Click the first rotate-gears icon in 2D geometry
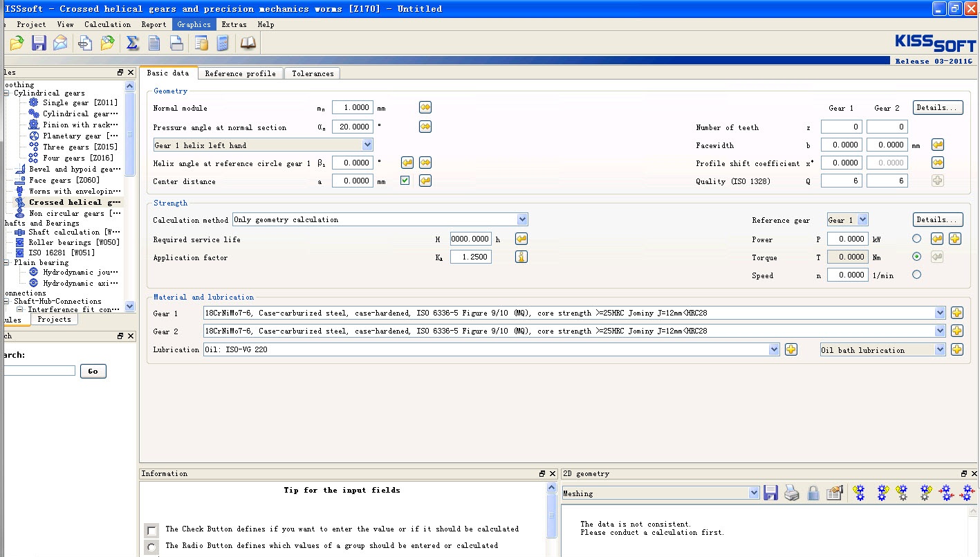The image size is (980, 557). pos(859,493)
